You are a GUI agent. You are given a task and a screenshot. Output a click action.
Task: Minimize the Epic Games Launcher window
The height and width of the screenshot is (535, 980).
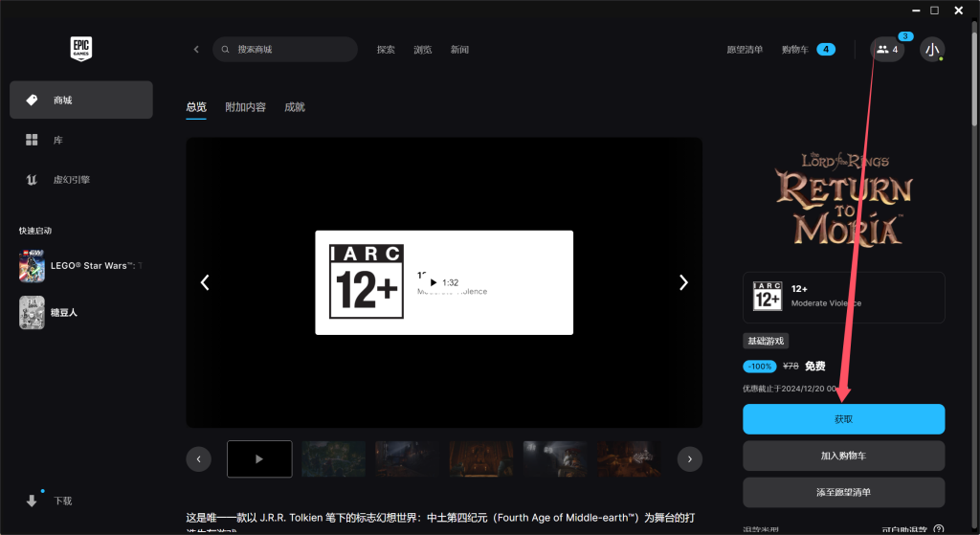(916, 11)
